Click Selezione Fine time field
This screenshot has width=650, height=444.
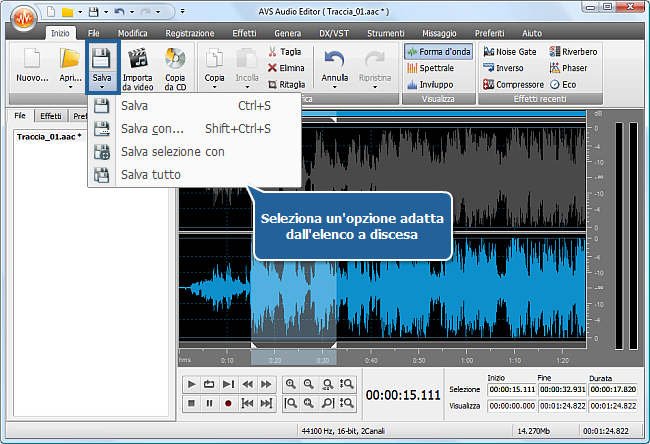[x=563, y=389]
